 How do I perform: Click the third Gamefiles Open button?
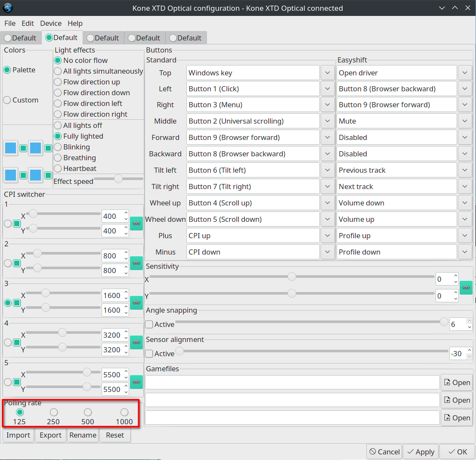(x=457, y=418)
